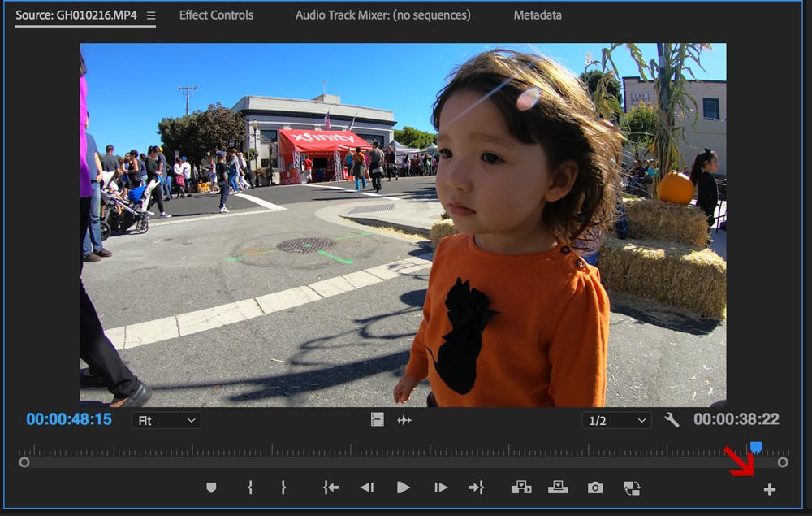Click the Drag Audio Only icon

404,420
